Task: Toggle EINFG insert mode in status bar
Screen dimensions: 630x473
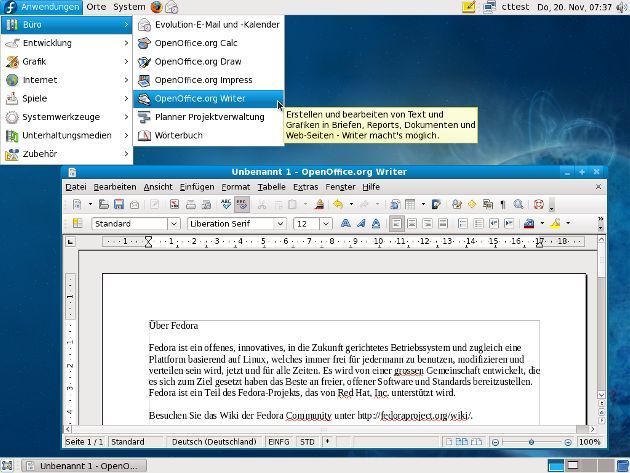Action: coord(278,442)
